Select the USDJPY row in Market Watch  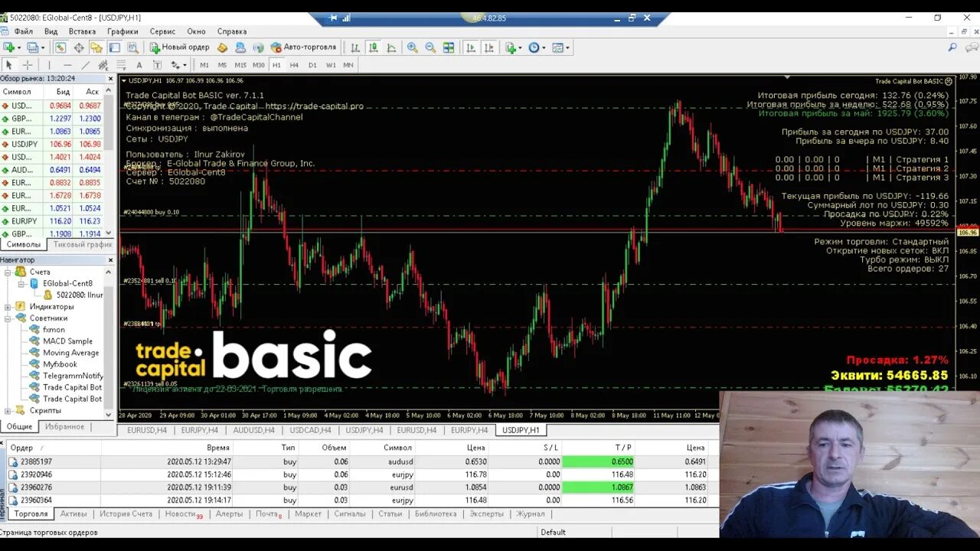tap(52, 144)
